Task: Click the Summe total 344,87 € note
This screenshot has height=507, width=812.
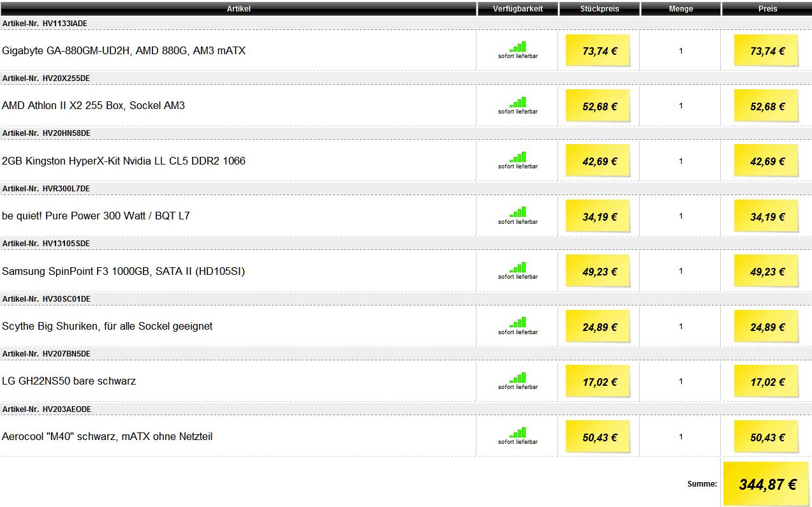Action: pyautogui.click(x=767, y=484)
